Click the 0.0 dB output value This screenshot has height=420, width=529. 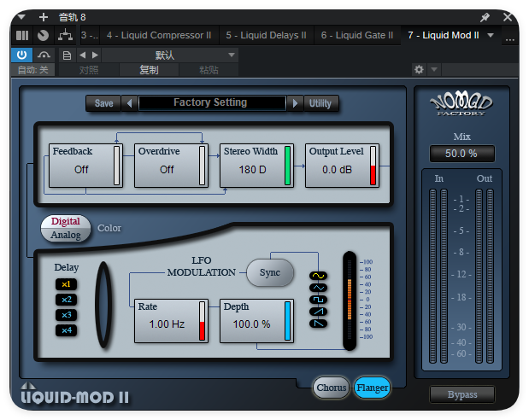click(x=337, y=169)
